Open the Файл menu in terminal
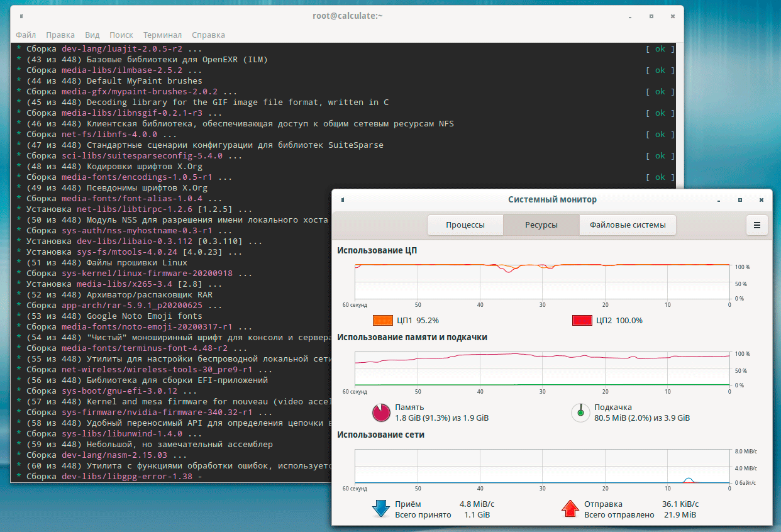Screen dimensions: 781x532 (x=26, y=35)
